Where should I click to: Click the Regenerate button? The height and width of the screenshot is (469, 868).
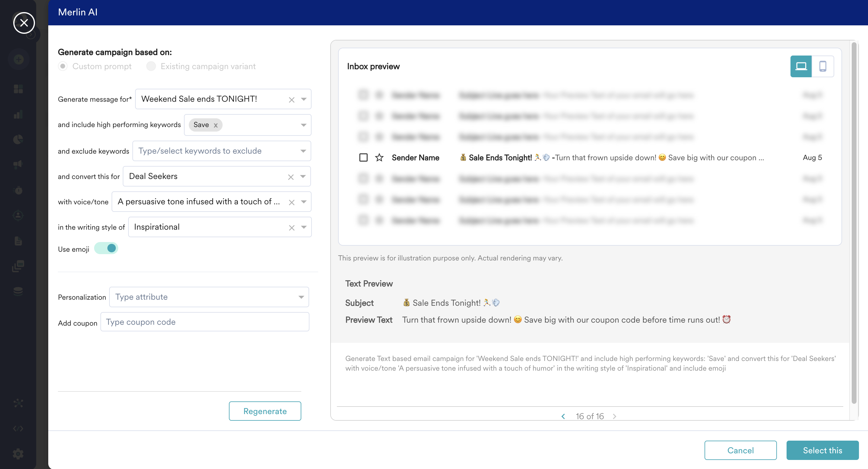pyautogui.click(x=265, y=411)
